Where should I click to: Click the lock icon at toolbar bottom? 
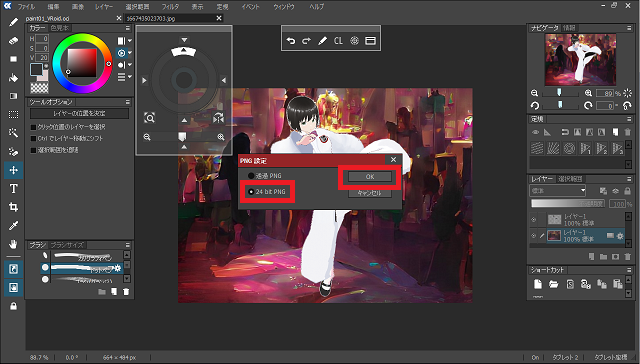(x=13, y=306)
